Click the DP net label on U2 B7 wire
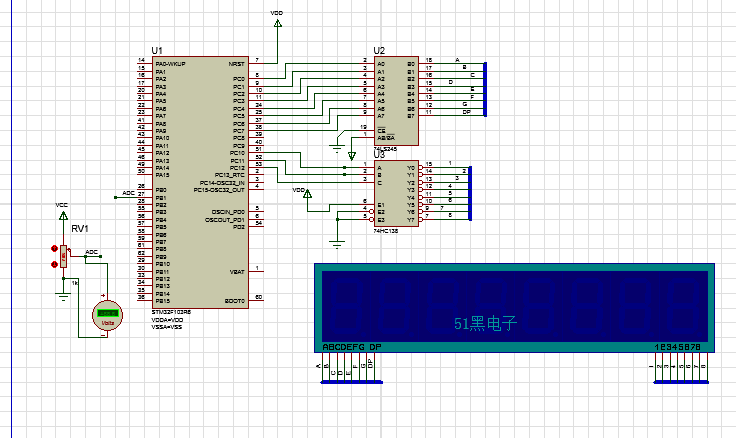This screenshot has height=438, width=736. 467,112
